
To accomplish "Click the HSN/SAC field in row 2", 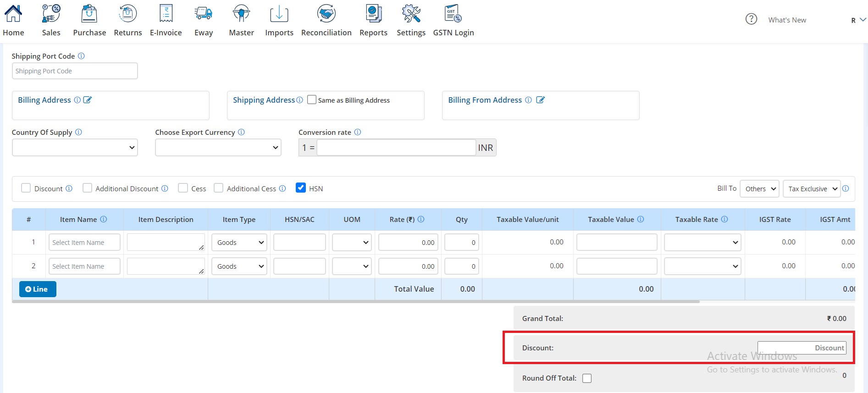I will click(x=299, y=266).
